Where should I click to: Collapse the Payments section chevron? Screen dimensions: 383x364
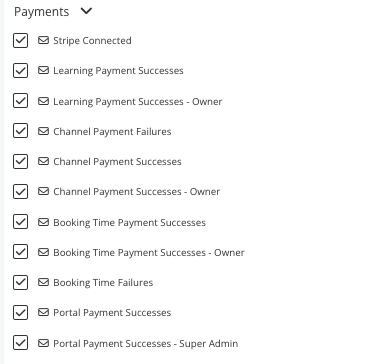coord(86,11)
